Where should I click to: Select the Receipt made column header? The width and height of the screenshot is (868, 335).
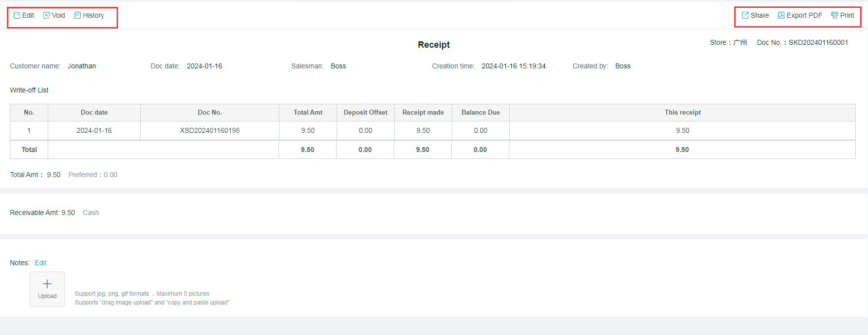coord(423,112)
